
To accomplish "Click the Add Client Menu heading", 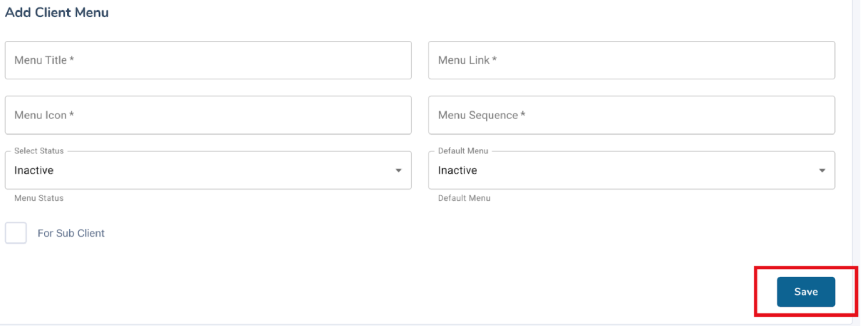I will [56, 13].
